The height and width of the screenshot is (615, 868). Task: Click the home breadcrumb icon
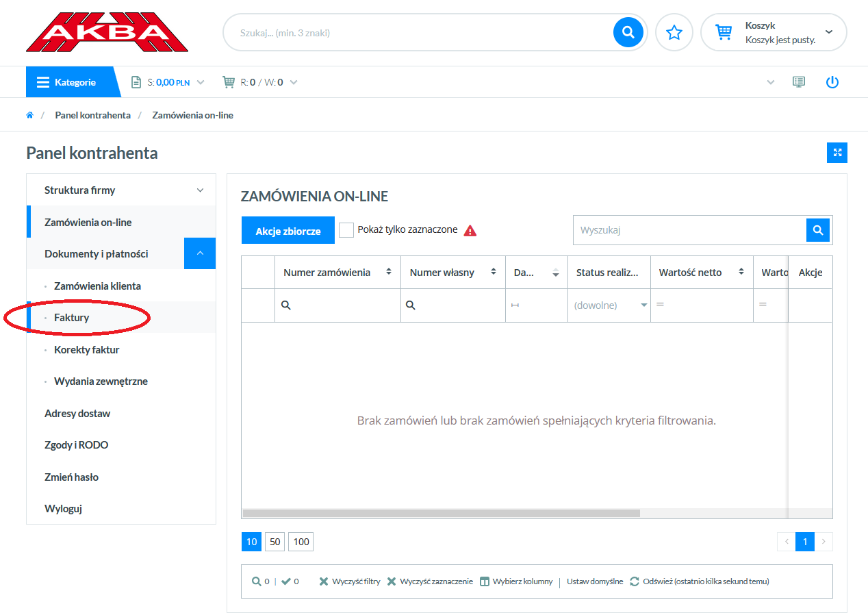(30, 115)
